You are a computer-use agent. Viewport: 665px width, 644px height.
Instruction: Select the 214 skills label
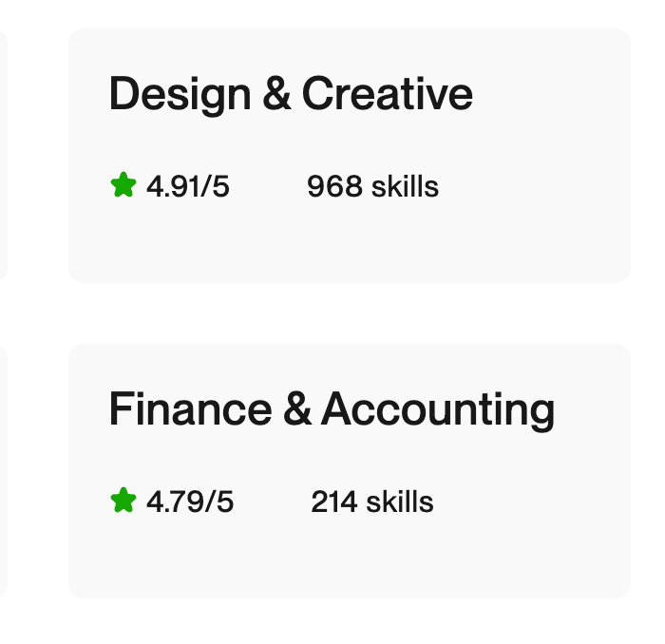[372, 502]
